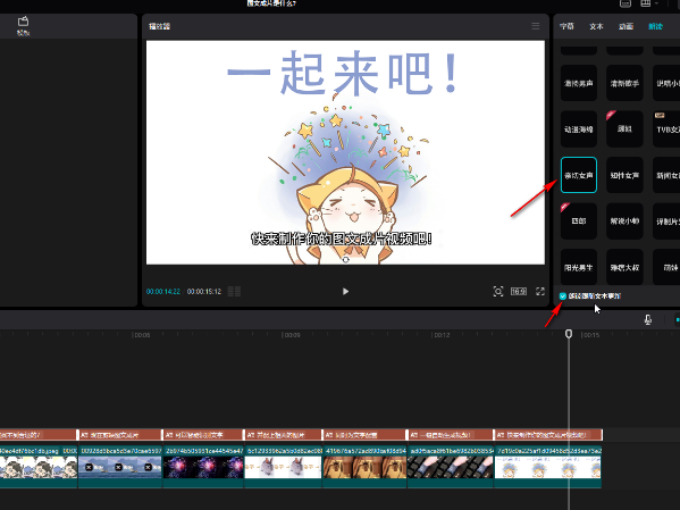Select the fourth text clip on the text track
This screenshot has height=510, width=680.
(x=283, y=435)
